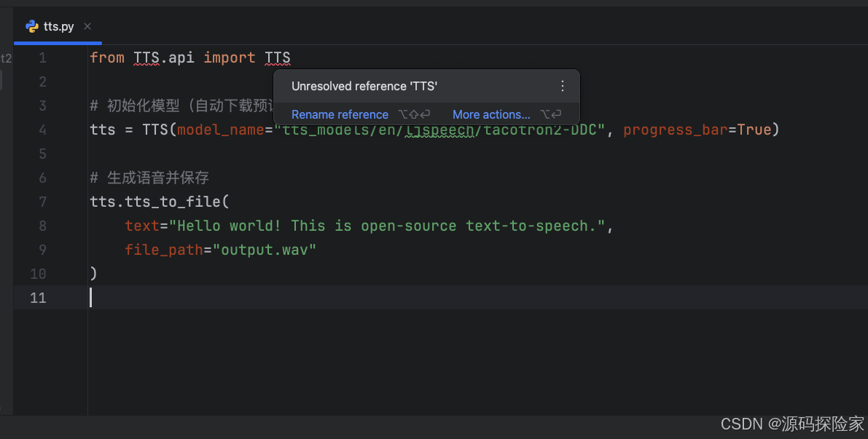Screen dimensions: 868x439
Task: Close the tts.py tab with its X icon
Action: point(87,26)
